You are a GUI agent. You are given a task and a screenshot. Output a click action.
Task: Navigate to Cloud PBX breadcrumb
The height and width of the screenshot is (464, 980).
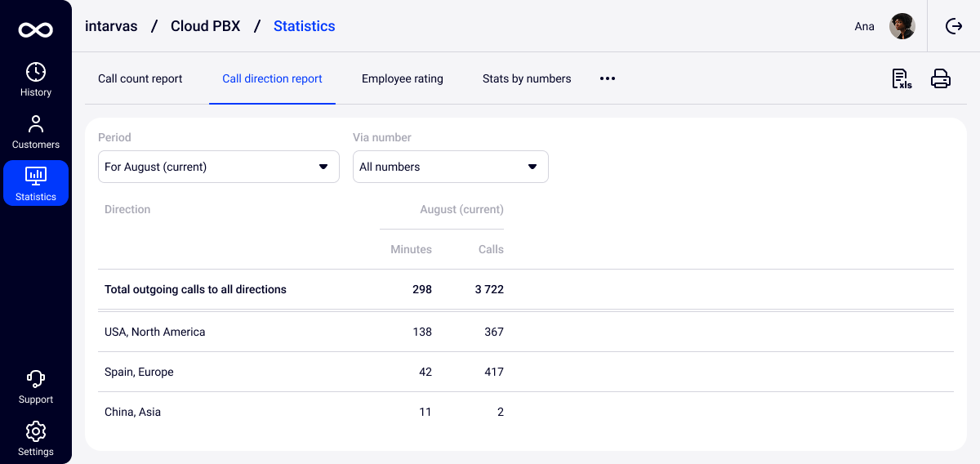(x=205, y=26)
